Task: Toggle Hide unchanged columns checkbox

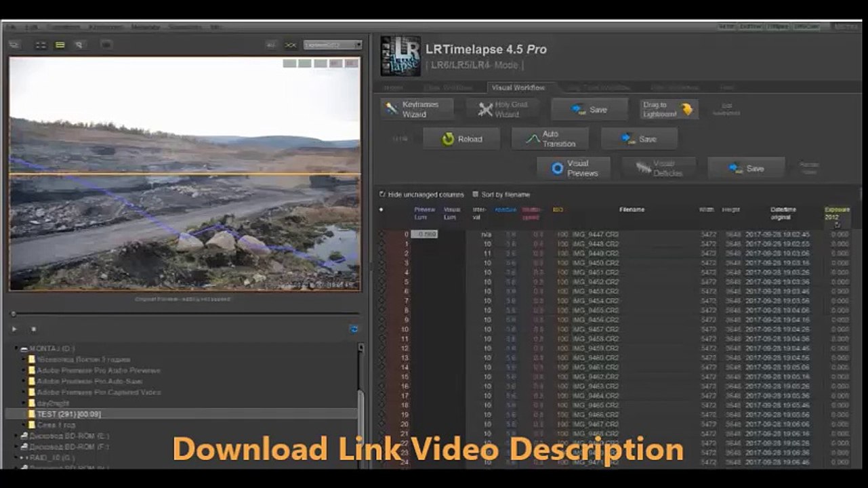Action: 382,195
